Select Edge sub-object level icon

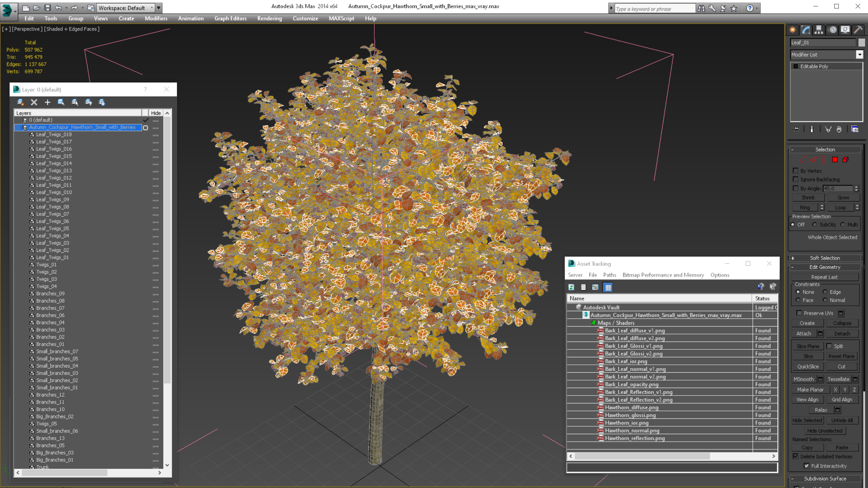tap(813, 160)
